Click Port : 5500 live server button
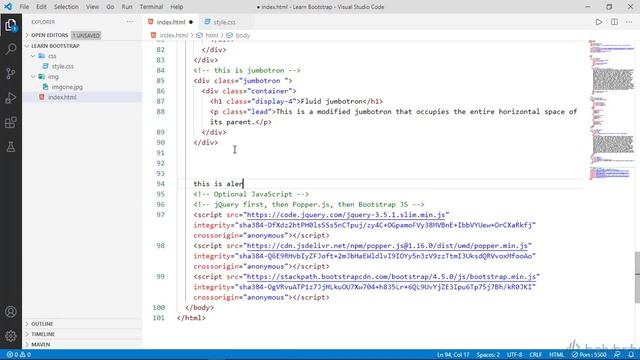This screenshot has width=640, height=360. pyautogui.click(x=589, y=355)
